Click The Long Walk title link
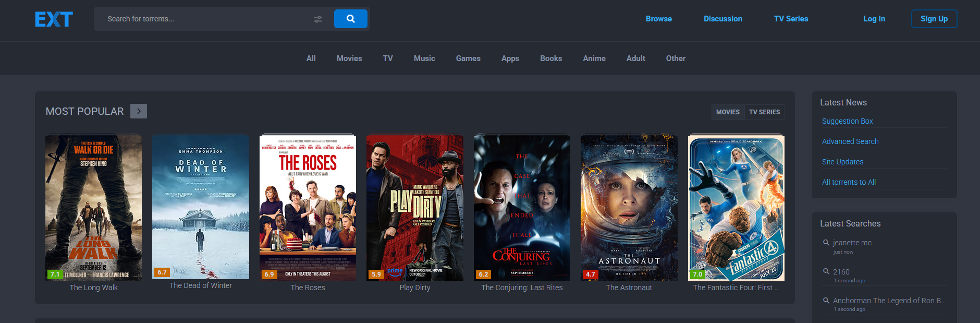The width and height of the screenshot is (980, 323). [94, 288]
